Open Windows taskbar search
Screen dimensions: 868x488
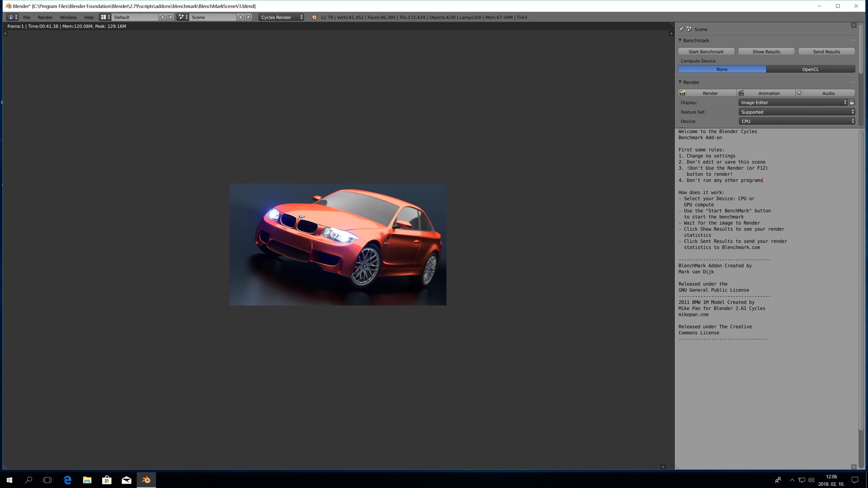(29, 480)
